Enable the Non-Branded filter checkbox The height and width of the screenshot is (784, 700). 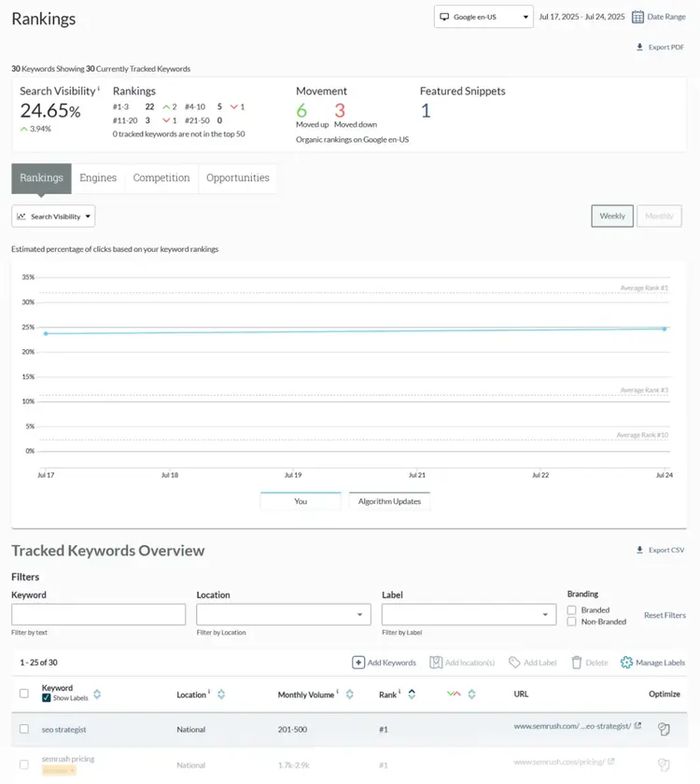pyautogui.click(x=571, y=622)
